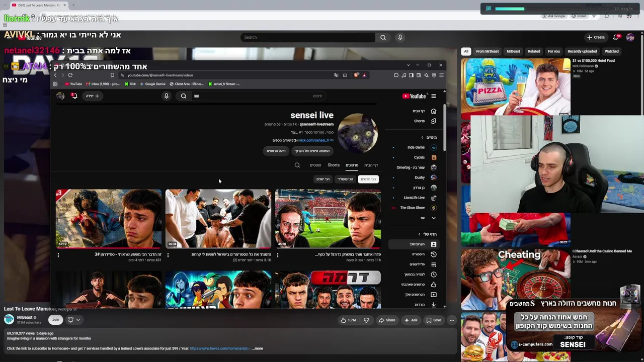Select the Watched filter chip
Screen dimensions: 644x362
coord(612,51)
